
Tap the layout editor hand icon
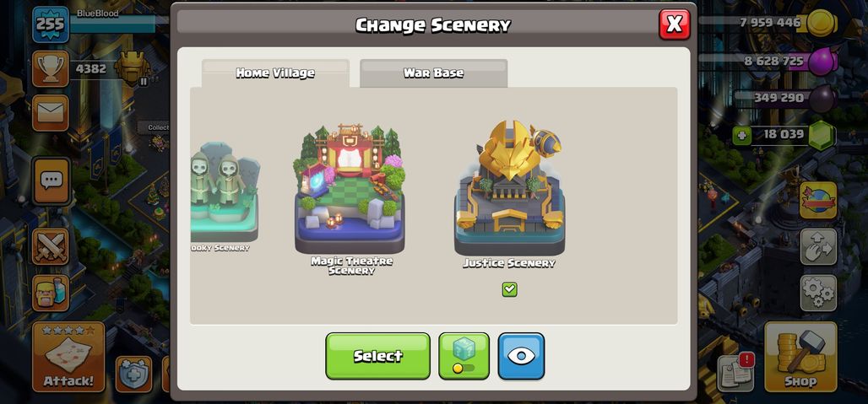[x=818, y=246]
